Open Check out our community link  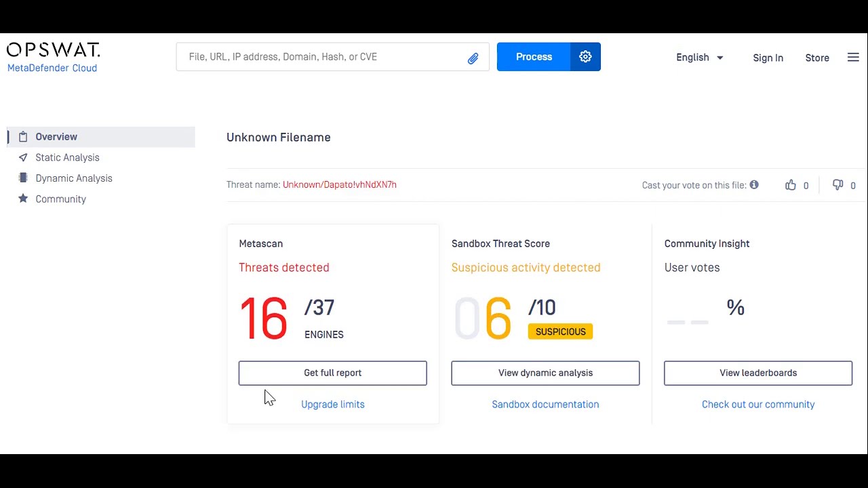coord(758,405)
